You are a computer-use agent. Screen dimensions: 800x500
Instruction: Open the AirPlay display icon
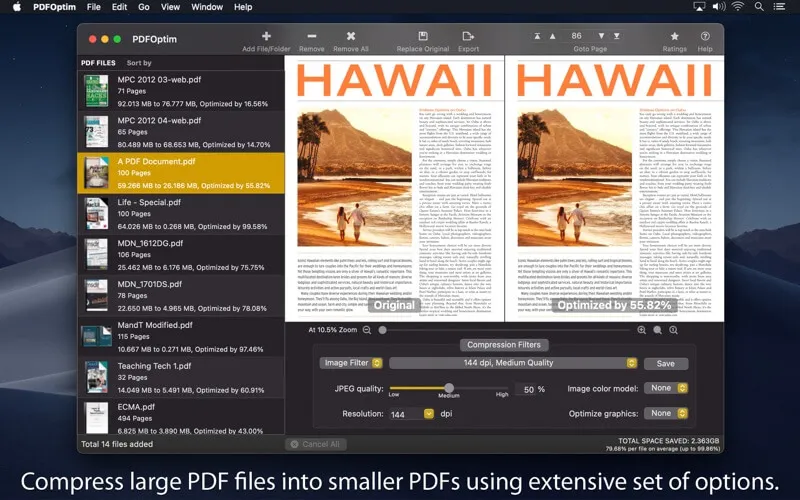pos(698,7)
